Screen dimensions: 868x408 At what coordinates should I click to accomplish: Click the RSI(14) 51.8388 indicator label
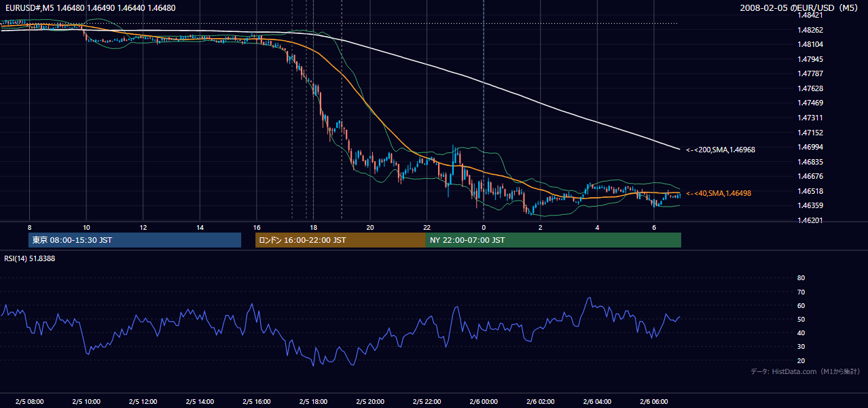point(30,258)
